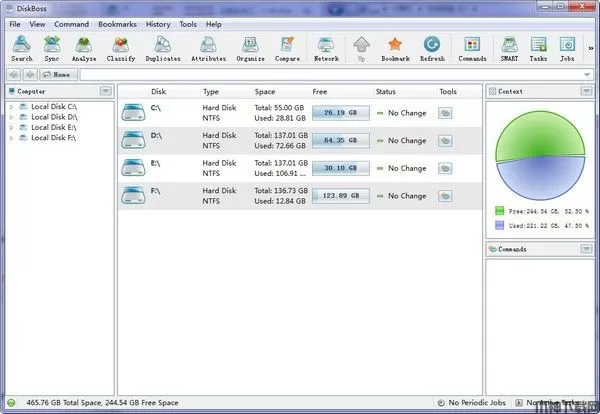Image resolution: width=600 pixels, height=414 pixels.
Task: Expand the Local Disk C:\ tree node
Action: coord(11,106)
